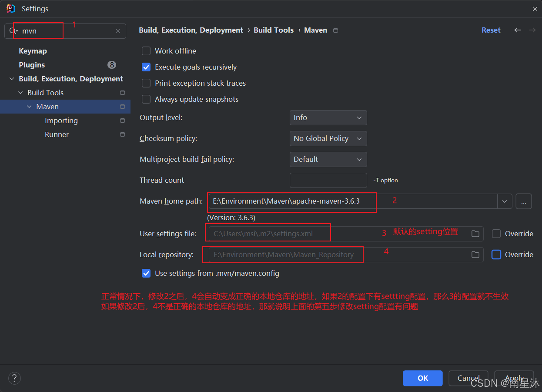
Task: Click the Local repository path field
Action: point(346,255)
